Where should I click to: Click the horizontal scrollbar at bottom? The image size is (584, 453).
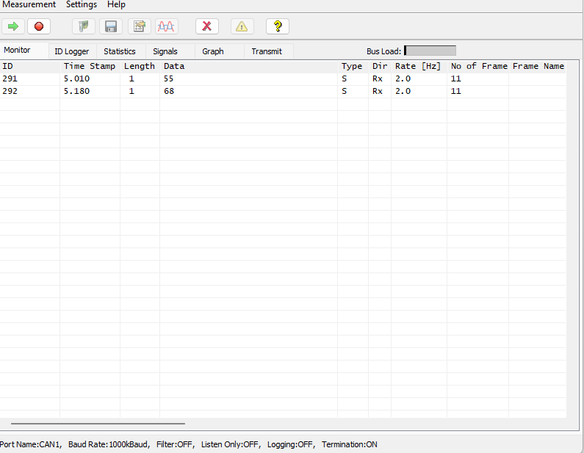click(x=98, y=424)
